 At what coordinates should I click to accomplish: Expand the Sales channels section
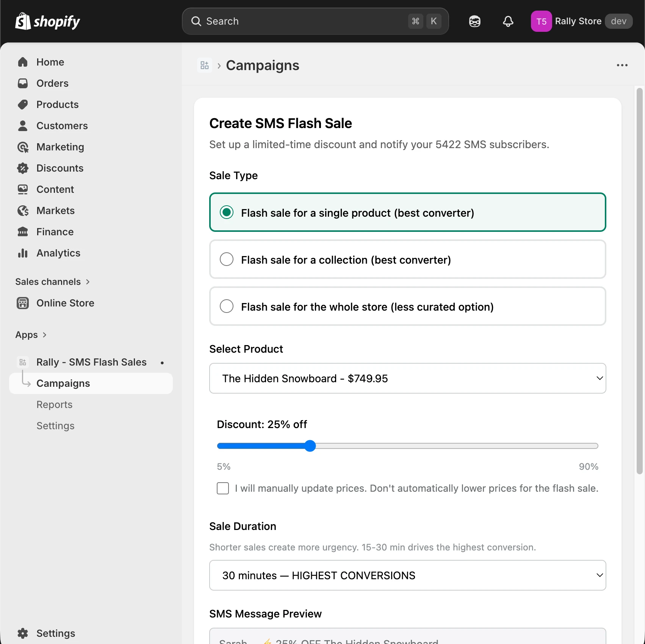click(53, 282)
